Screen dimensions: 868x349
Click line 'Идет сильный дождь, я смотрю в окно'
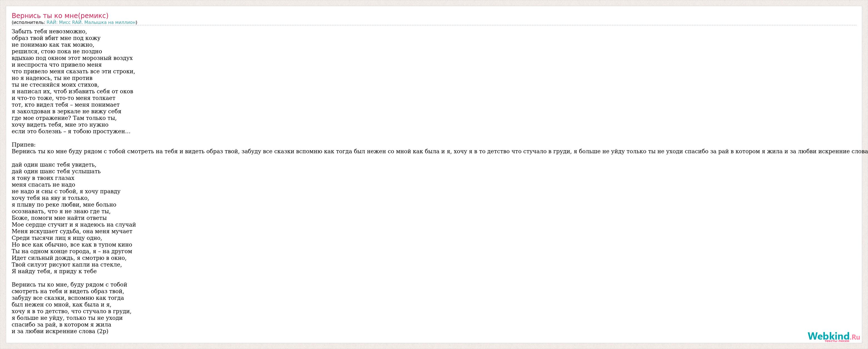tap(69, 258)
